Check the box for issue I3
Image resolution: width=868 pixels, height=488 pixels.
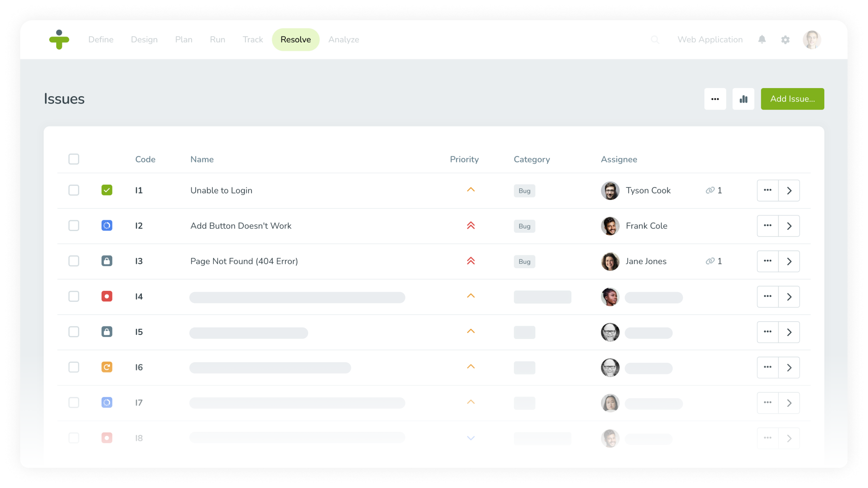[74, 261]
